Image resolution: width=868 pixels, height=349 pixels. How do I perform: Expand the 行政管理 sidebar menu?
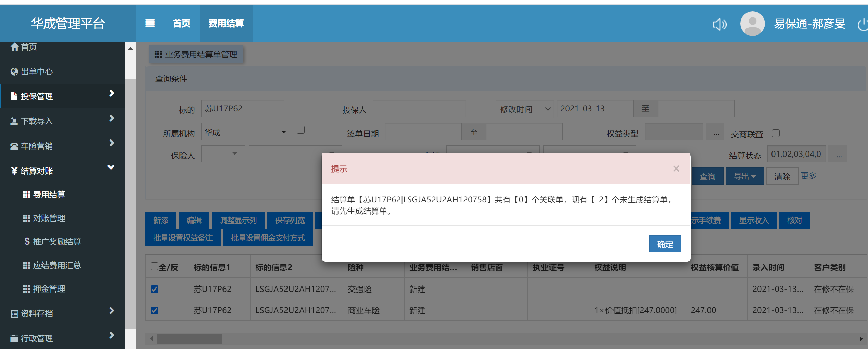[x=112, y=335]
